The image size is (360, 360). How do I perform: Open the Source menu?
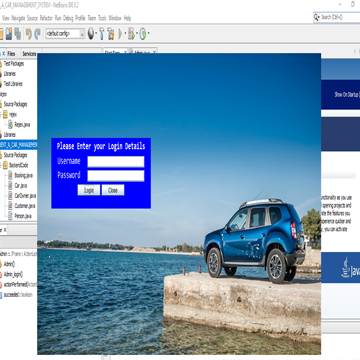pyautogui.click(x=33, y=18)
